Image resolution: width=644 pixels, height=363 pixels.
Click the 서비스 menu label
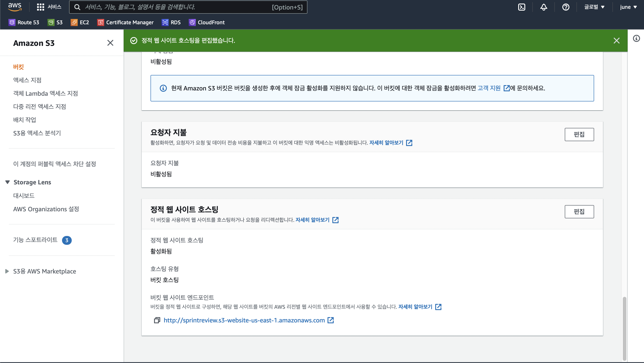(55, 7)
